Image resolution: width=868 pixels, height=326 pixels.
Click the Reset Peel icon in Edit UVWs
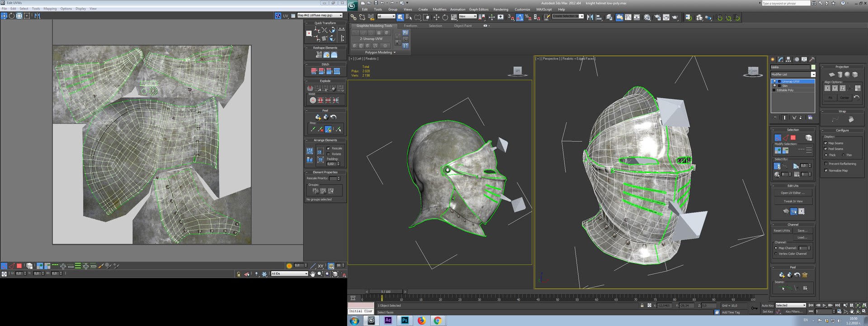[334, 117]
